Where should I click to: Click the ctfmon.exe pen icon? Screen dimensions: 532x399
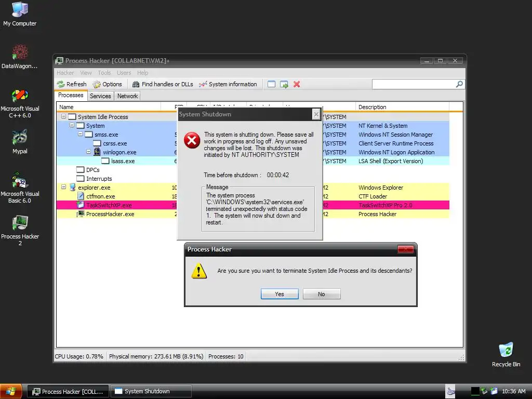click(81, 196)
